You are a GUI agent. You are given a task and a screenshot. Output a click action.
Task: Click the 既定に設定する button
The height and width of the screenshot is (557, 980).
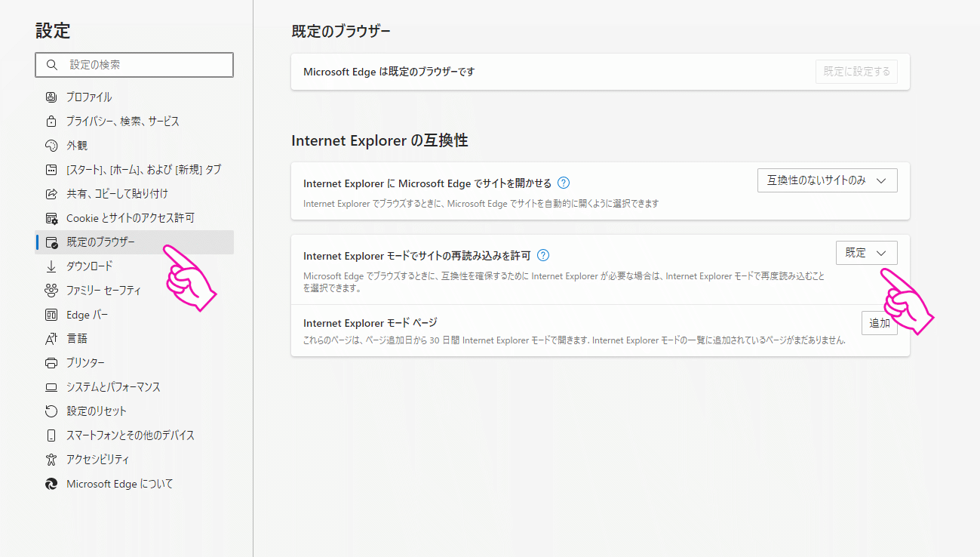[856, 72]
